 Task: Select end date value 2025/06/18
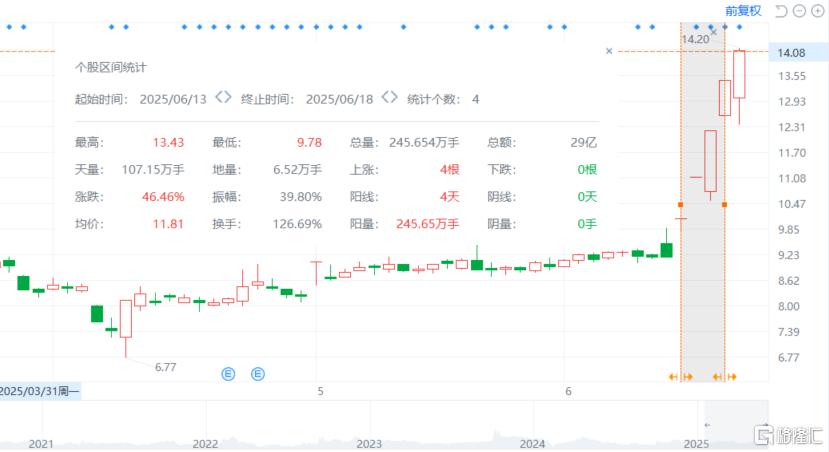click(x=339, y=99)
